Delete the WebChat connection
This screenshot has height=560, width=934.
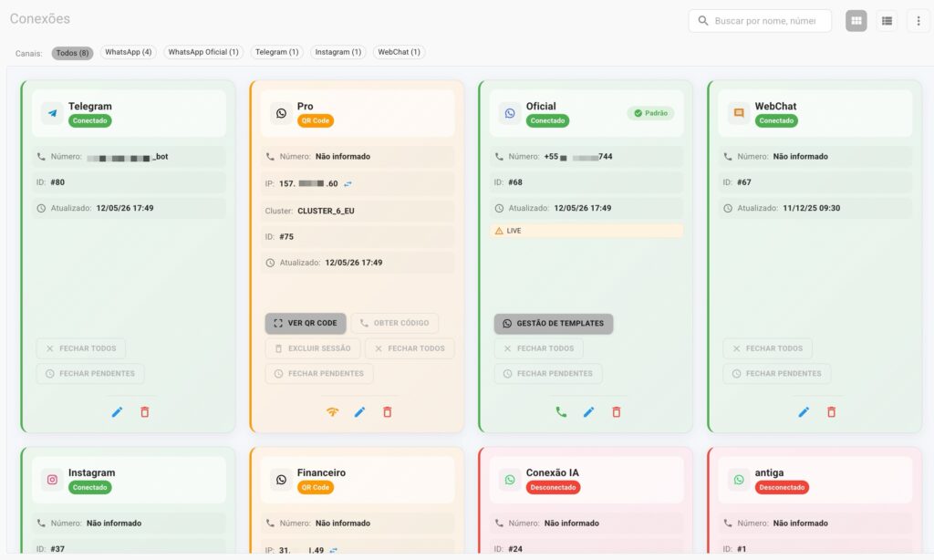(x=832, y=411)
